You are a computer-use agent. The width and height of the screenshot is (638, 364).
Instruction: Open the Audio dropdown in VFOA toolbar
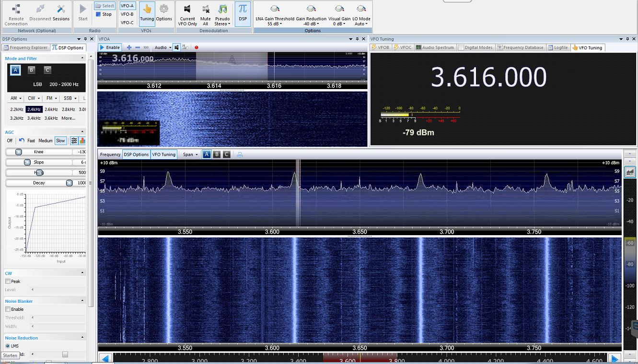[x=163, y=47]
